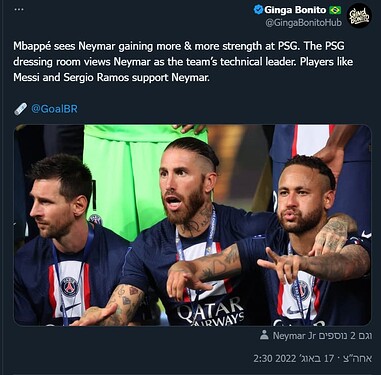
Task: Open the Ginga Bonito display name
Action: click(295, 10)
